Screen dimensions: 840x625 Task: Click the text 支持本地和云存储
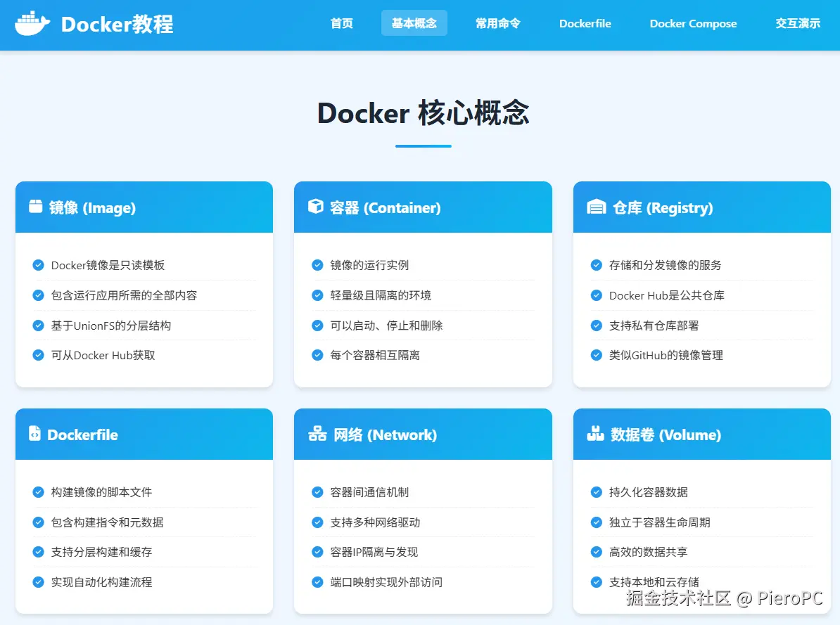tap(654, 582)
